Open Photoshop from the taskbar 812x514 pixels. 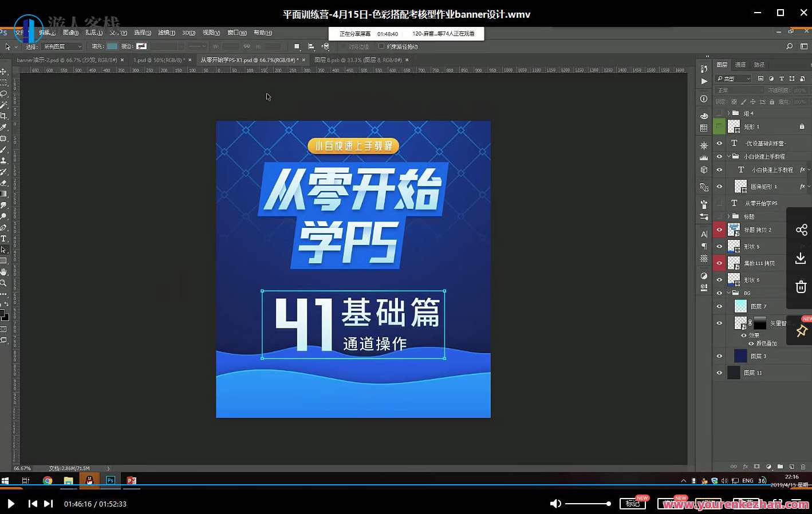110,480
